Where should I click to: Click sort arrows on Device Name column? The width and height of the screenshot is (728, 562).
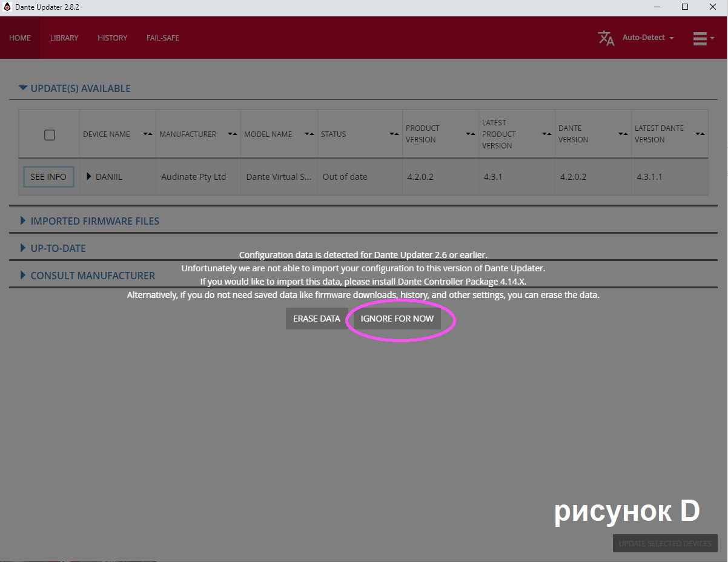tap(147, 134)
